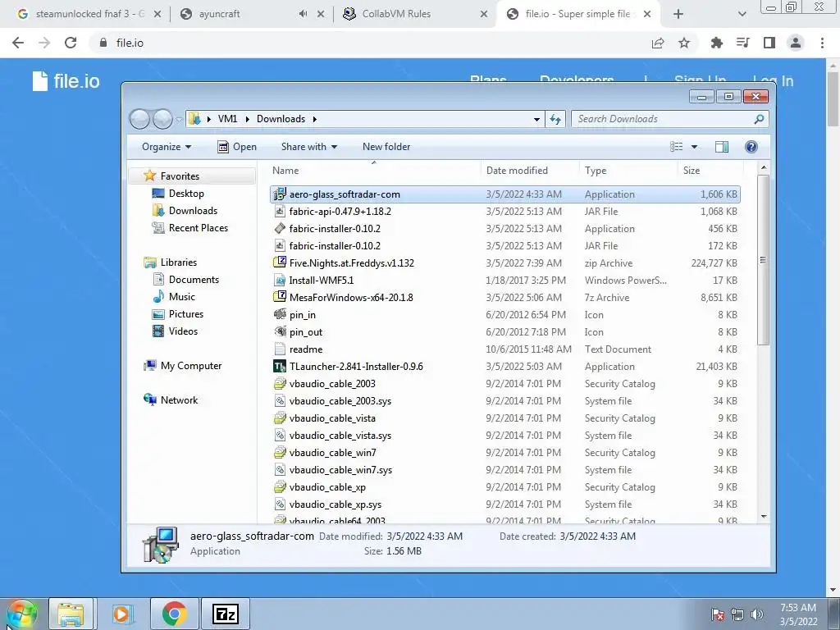Image resolution: width=840 pixels, height=630 pixels.
Task: Change view with the view icon
Action: pyautogui.click(x=677, y=147)
